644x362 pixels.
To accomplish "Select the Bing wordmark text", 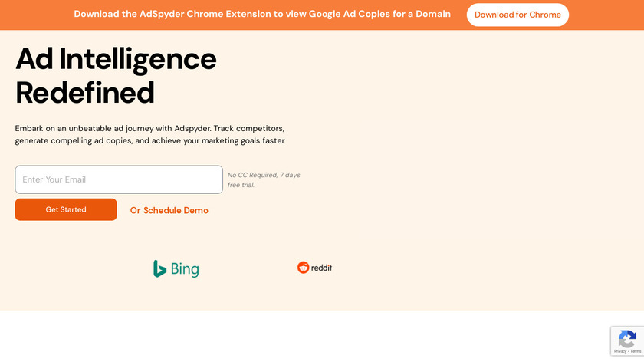I will tap(185, 269).
